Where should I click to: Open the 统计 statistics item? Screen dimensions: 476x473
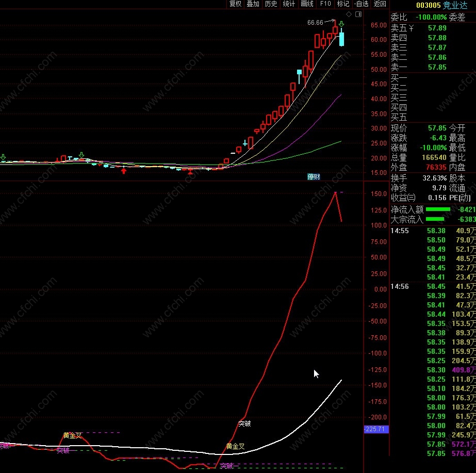tap(289, 4)
